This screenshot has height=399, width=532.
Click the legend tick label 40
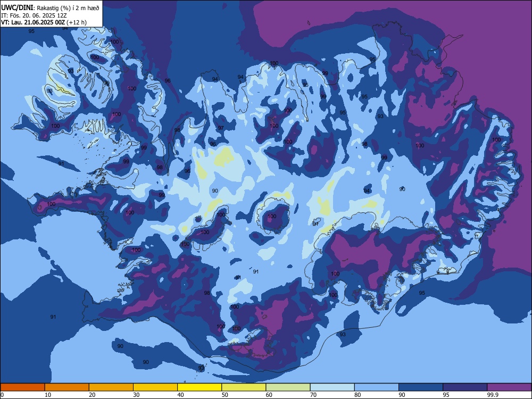(181, 395)
